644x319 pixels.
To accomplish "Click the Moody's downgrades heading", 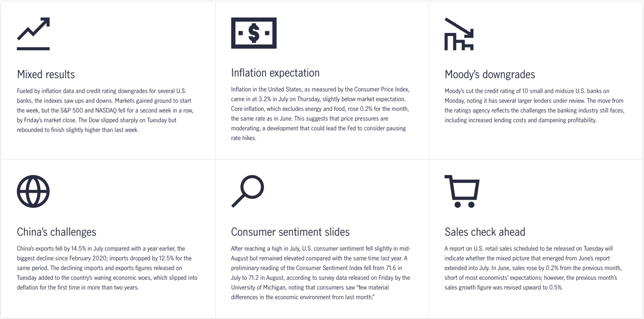I will pyautogui.click(x=490, y=75).
